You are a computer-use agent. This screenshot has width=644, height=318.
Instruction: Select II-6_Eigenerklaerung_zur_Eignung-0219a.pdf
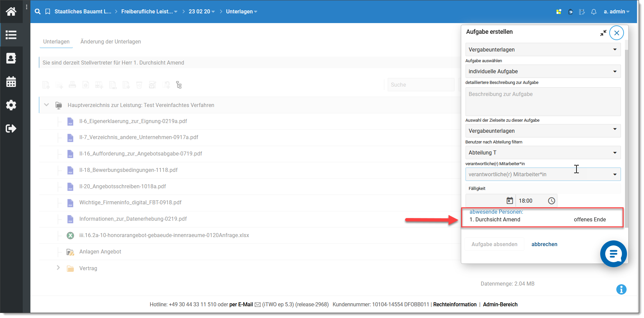point(133,121)
